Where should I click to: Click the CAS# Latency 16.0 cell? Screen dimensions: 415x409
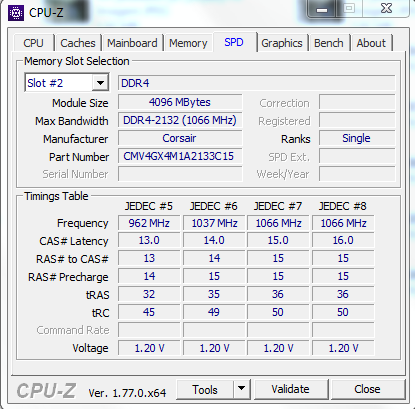[343, 240]
